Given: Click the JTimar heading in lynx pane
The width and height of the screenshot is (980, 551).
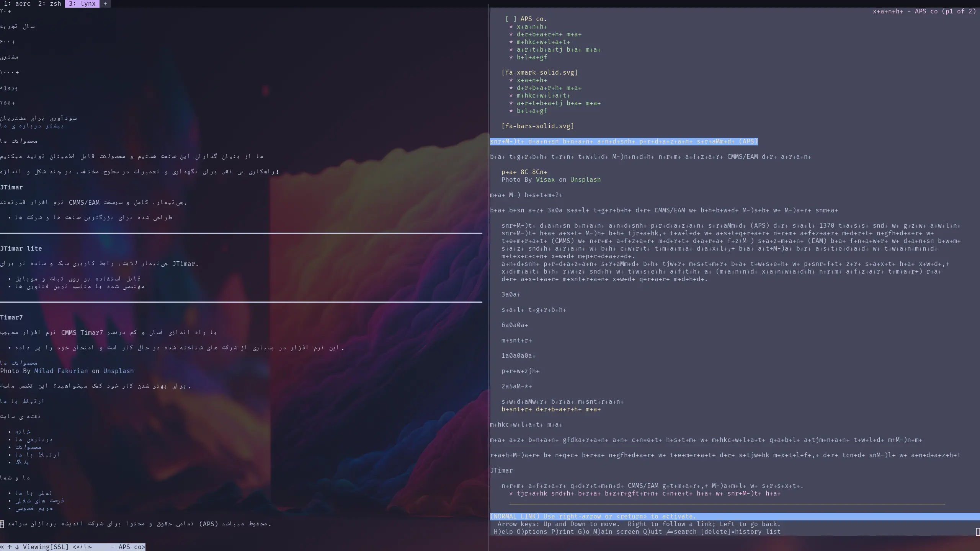Looking at the screenshot, I should point(501,470).
